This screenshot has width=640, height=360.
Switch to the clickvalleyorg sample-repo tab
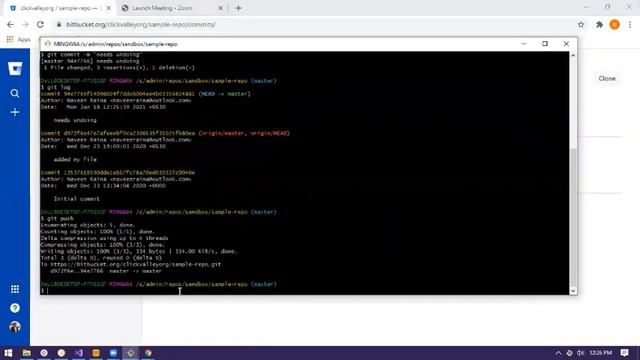59,8
